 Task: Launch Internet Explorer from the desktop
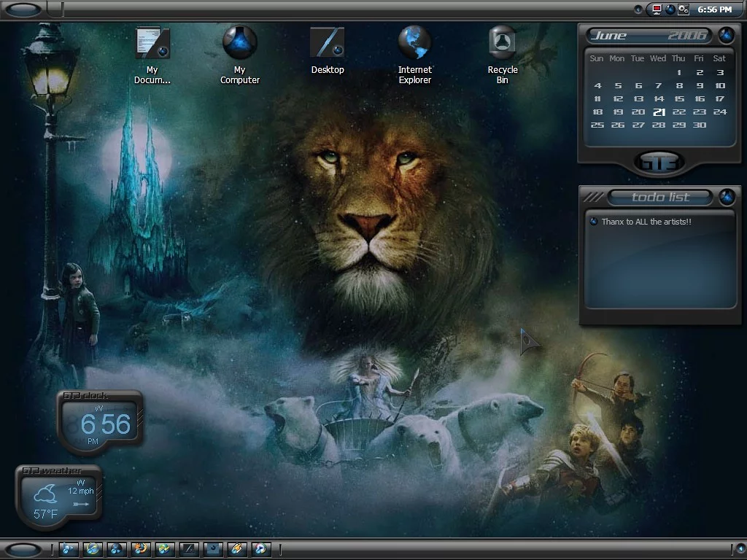coord(414,43)
